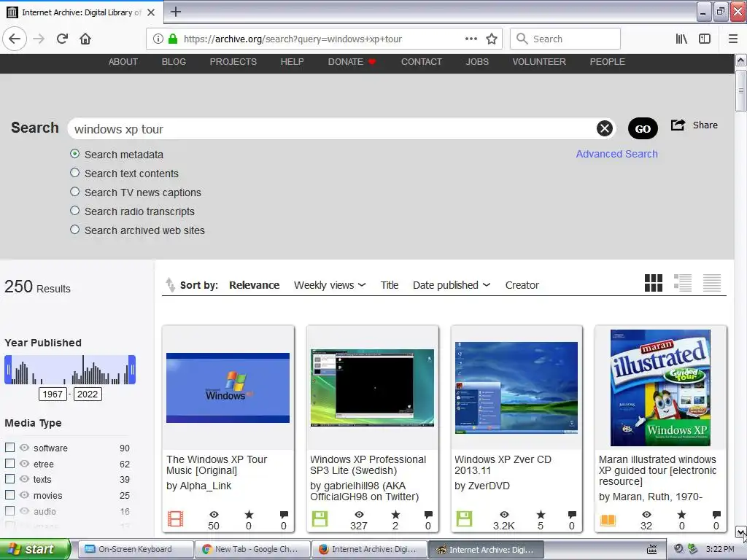The width and height of the screenshot is (747, 560).
Task: Show site information icon in address bar
Action: [x=158, y=39]
